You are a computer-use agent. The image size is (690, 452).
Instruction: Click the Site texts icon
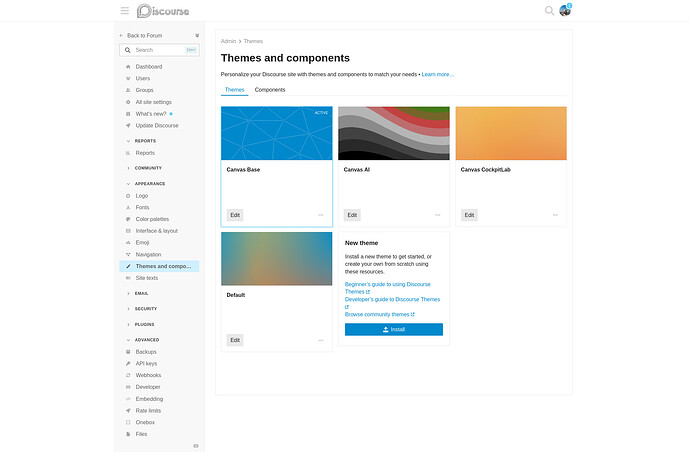pyautogui.click(x=128, y=278)
